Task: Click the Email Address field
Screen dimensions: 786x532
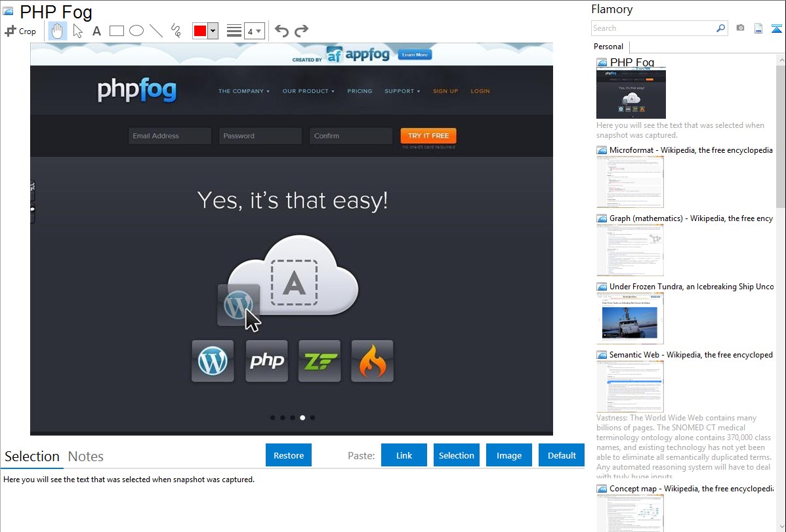Action: coord(169,136)
